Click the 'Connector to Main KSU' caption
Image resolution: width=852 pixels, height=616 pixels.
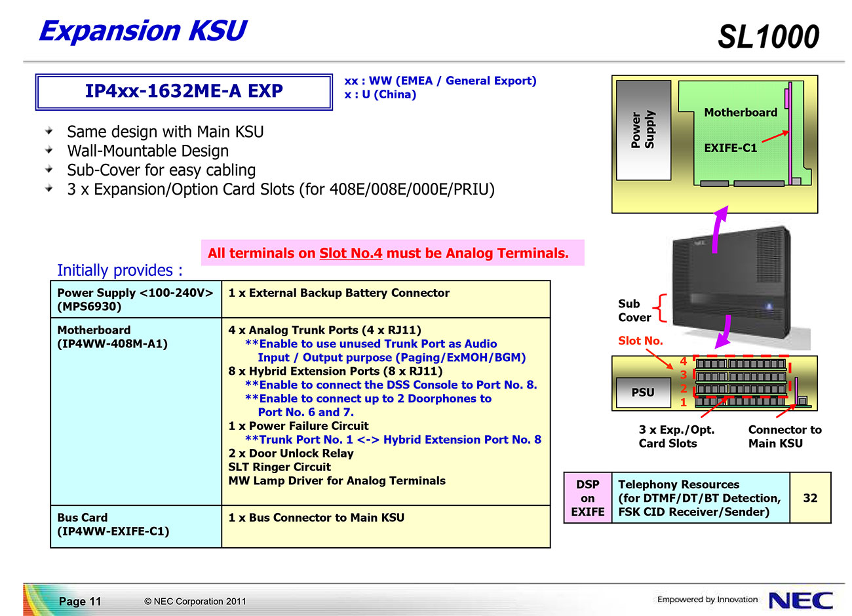coord(784,437)
